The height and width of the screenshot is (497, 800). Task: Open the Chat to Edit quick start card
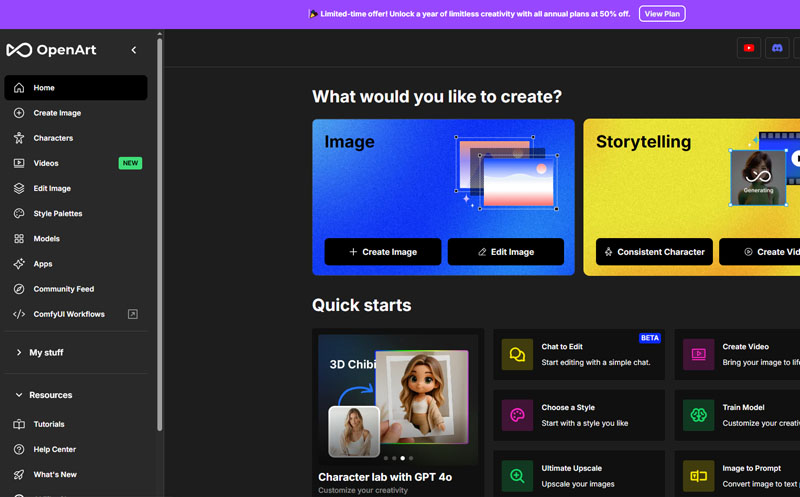[579, 354]
